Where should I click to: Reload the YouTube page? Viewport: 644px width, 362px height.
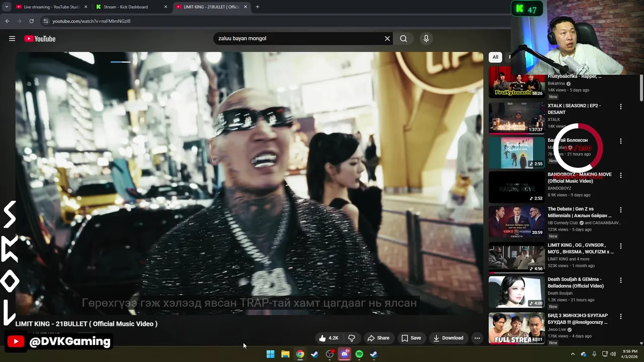pyautogui.click(x=31, y=21)
